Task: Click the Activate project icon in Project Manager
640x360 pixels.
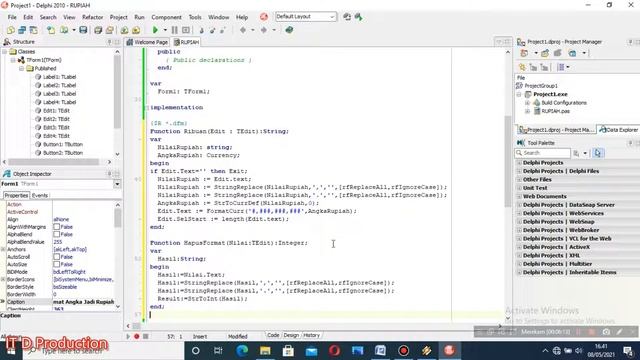Action: click(x=524, y=53)
